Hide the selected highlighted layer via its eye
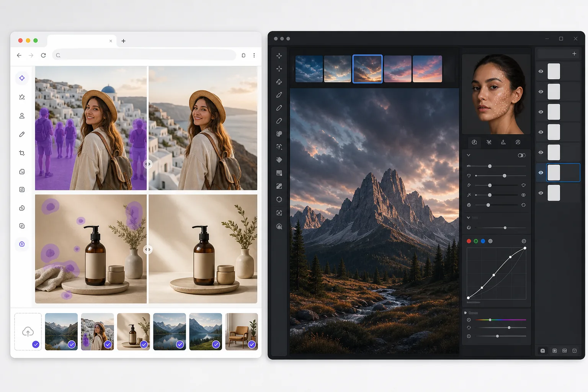 tap(541, 173)
